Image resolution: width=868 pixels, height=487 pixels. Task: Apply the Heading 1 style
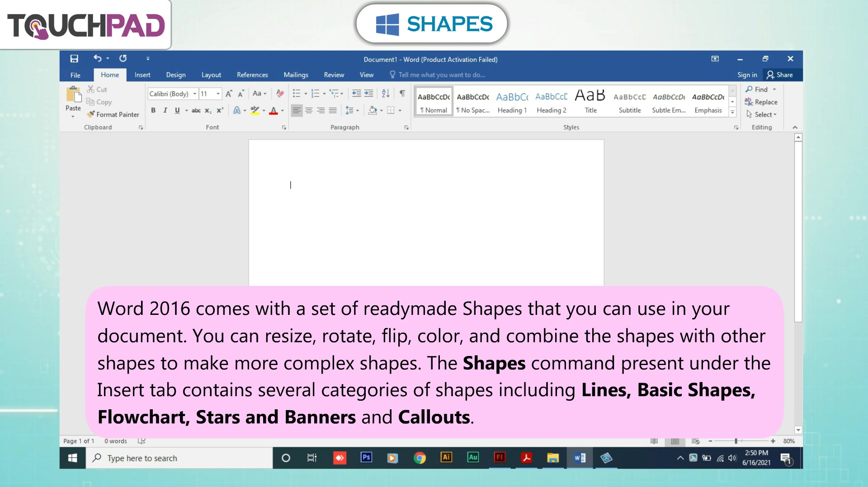click(x=512, y=102)
